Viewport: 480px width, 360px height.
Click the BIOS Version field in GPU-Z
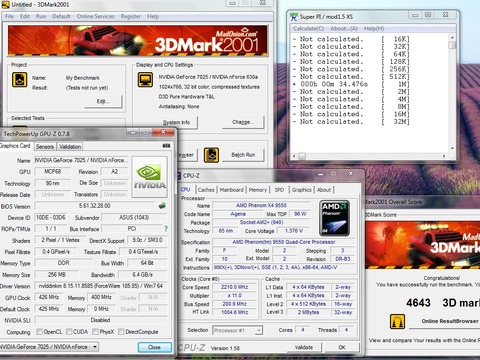click(95, 206)
